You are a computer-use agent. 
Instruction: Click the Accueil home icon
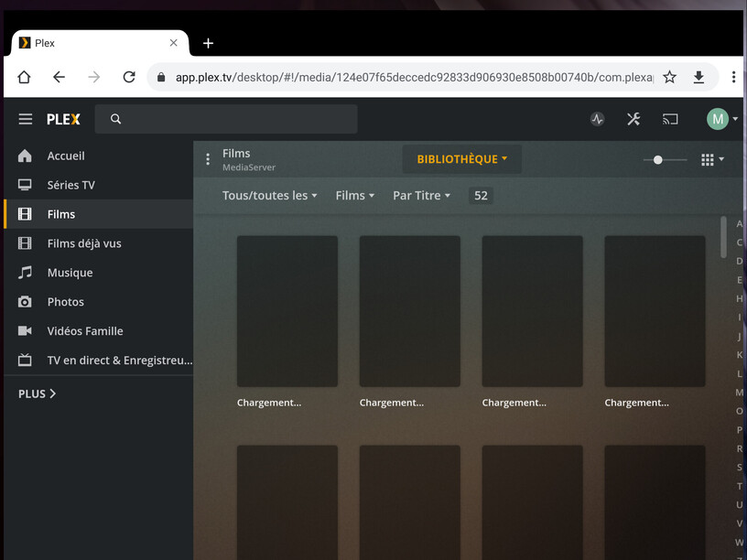tap(25, 156)
